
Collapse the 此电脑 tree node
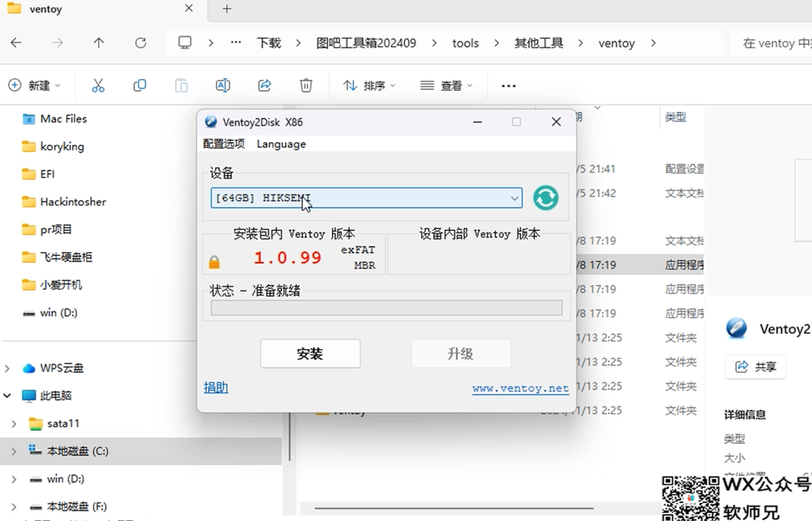point(8,395)
